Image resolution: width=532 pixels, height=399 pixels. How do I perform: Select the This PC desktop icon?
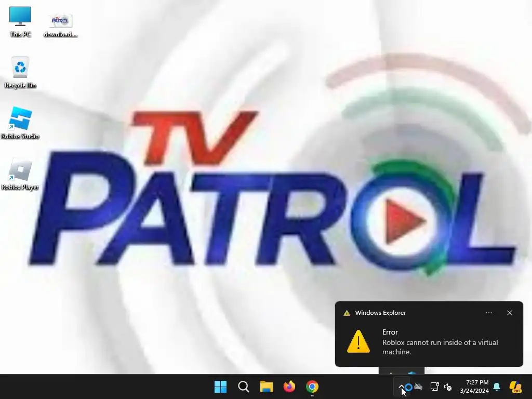pos(20,22)
